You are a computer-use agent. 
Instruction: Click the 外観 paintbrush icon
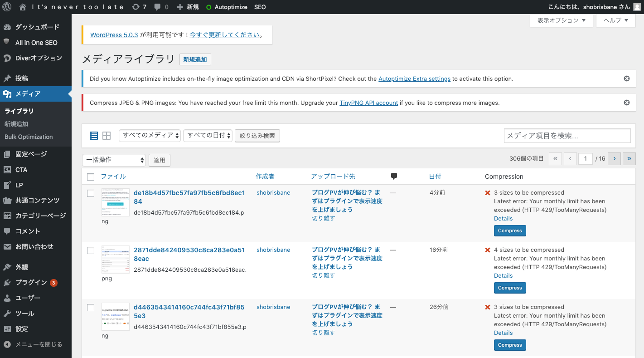point(7,267)
